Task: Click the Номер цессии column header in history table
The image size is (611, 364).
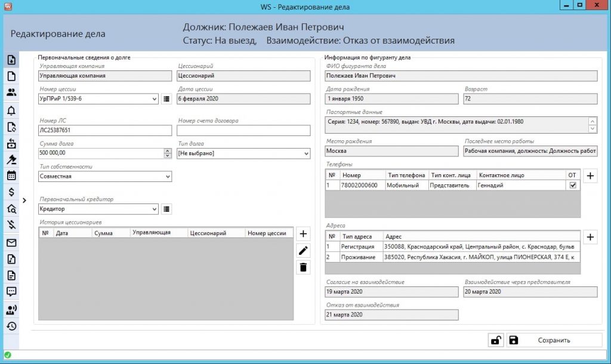Action: click(x=269, y=233)
